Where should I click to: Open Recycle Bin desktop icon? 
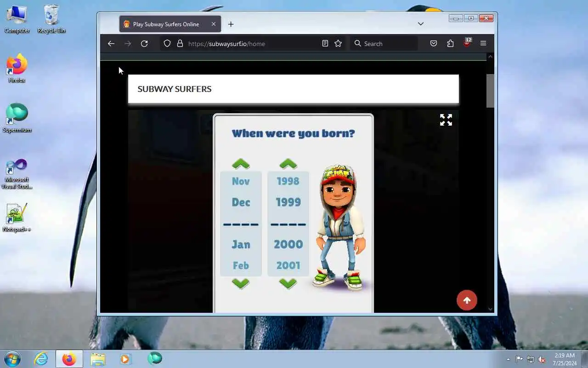coord(51,19)
